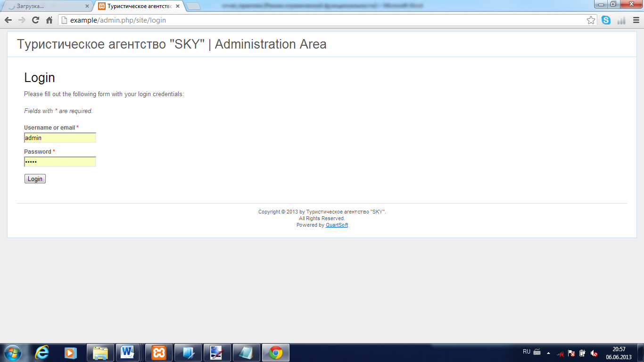Click the browser Back arrow
644x362 pixels.
tap(8, 20)
